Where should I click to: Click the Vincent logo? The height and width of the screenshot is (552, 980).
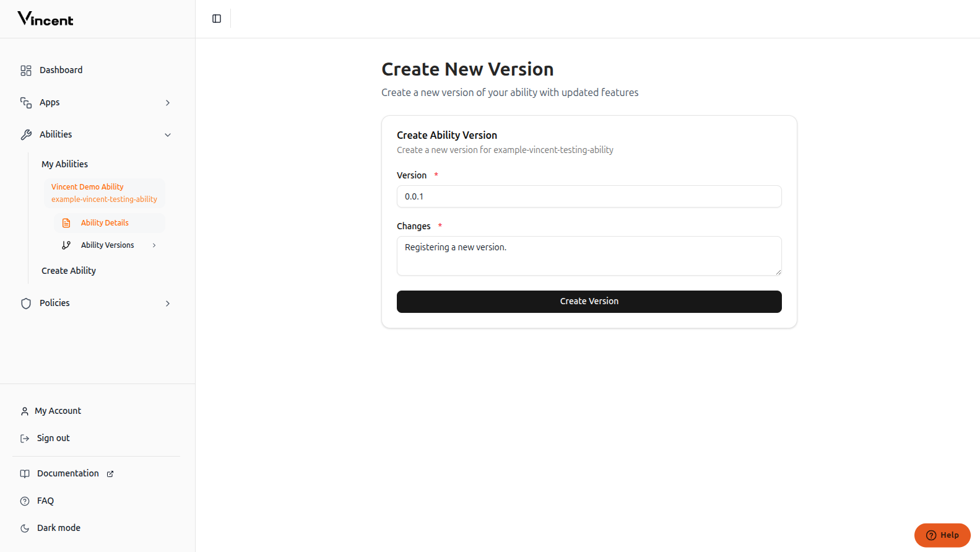(x=45, y=19)
